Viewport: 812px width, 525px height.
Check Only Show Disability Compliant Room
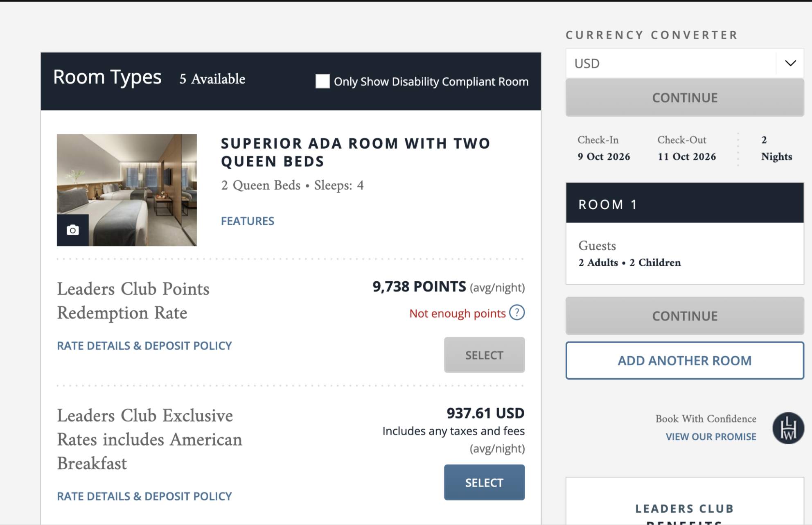click(x=323, y=81)
